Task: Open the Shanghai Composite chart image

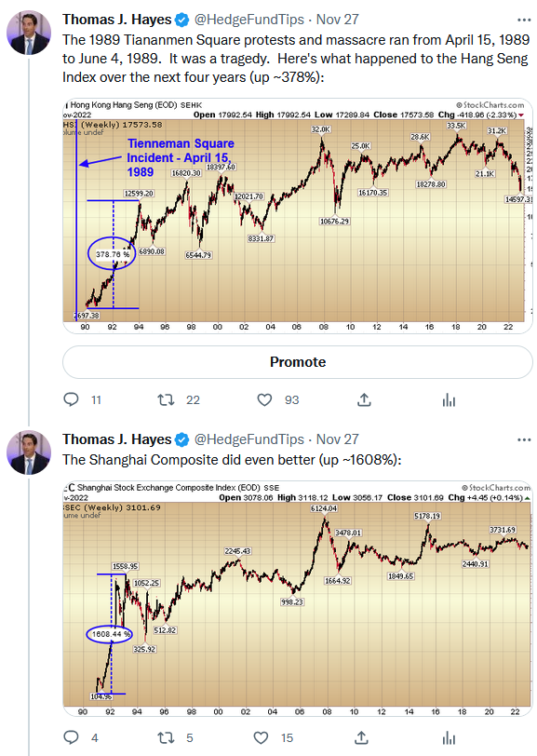Action: pyautogui.click(x=298, y=599)
